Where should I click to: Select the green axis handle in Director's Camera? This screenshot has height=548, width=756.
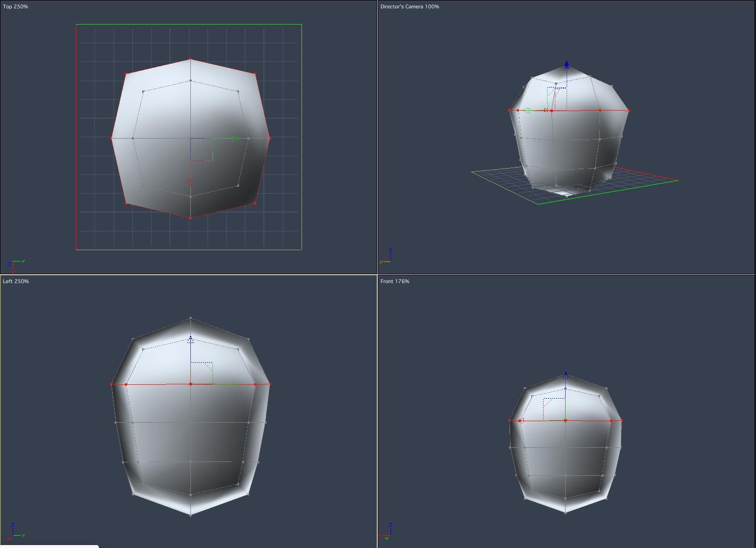tap(527, 111)
